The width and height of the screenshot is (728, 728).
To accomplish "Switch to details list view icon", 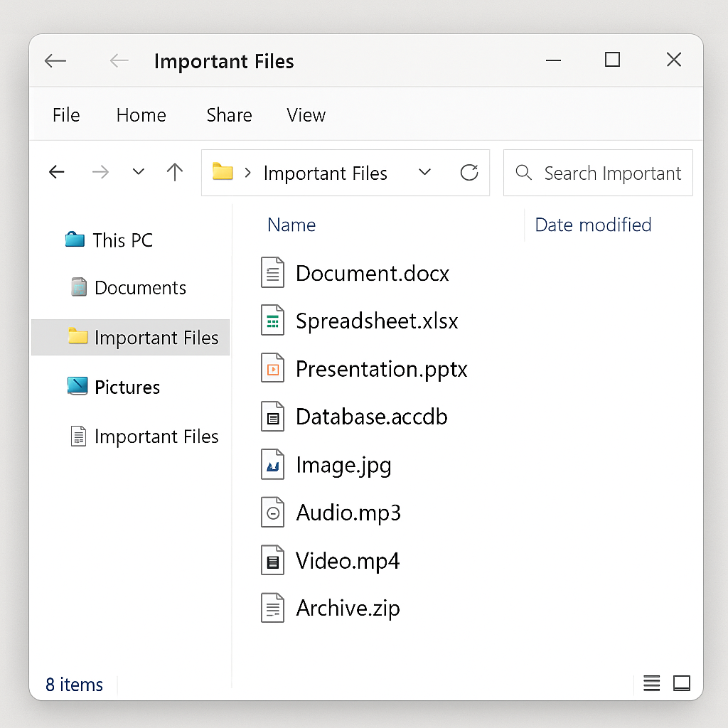I will (651, 683).
